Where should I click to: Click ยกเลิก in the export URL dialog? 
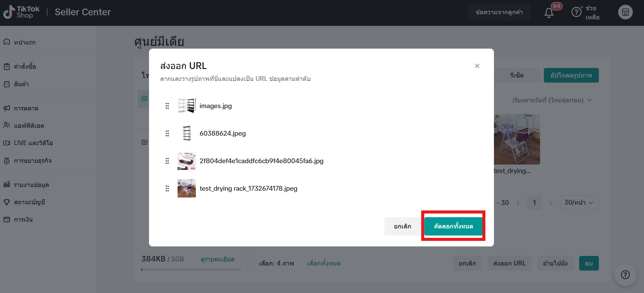coord(403,226)
